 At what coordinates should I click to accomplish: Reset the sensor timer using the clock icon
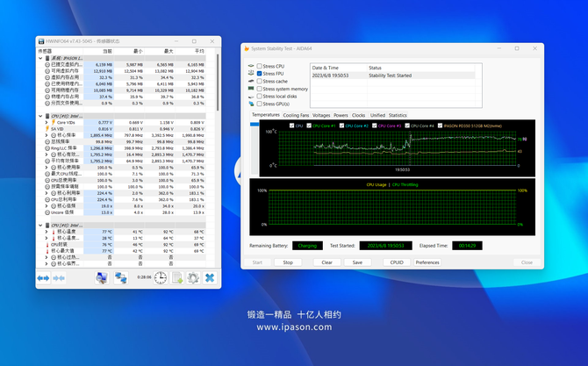pyautogui.click(x=161, y=278)
